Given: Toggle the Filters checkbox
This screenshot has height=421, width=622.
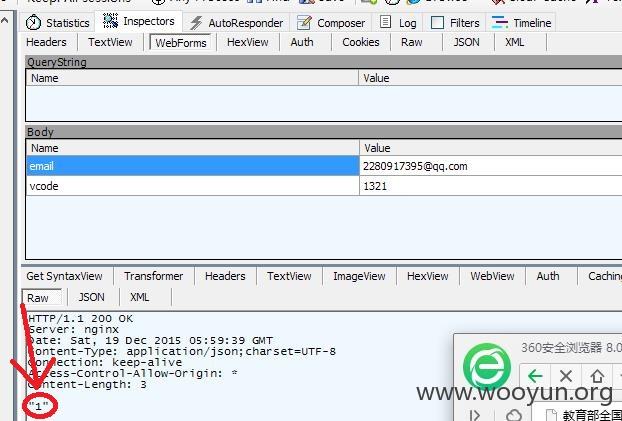Looking at the screenshot, I should 437,23.
